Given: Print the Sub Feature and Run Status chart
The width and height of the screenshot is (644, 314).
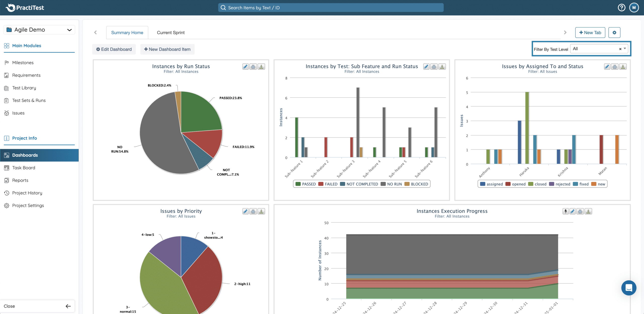Looking at the screenshot, I should tap(434, 67).
